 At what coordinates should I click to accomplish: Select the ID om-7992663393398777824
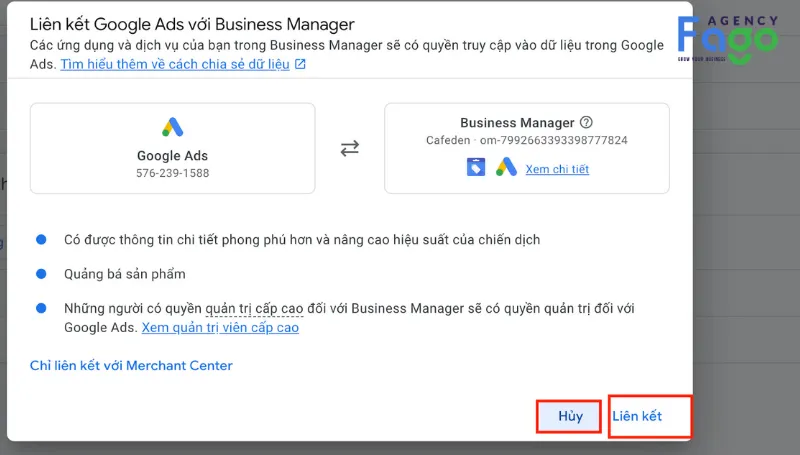554,140
